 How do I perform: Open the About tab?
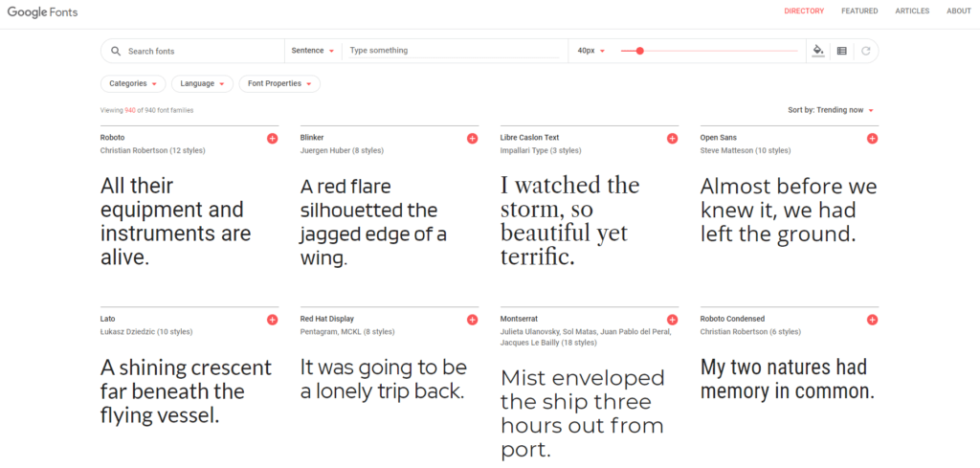tap(959, 11)
